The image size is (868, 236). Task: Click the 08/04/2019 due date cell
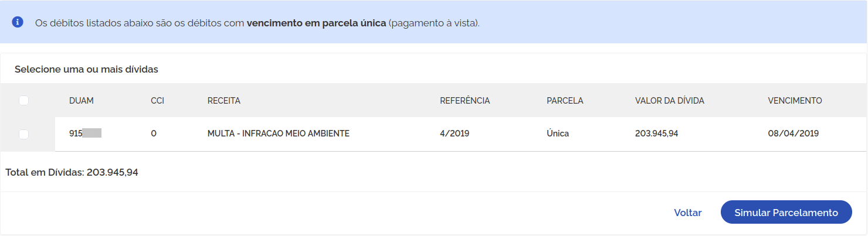click(x=793, y=134)
